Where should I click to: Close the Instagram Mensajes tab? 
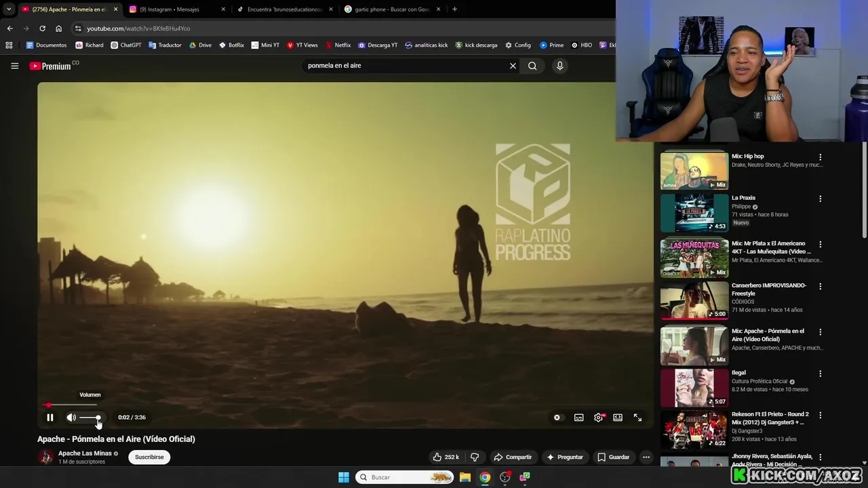pos(223,9)
